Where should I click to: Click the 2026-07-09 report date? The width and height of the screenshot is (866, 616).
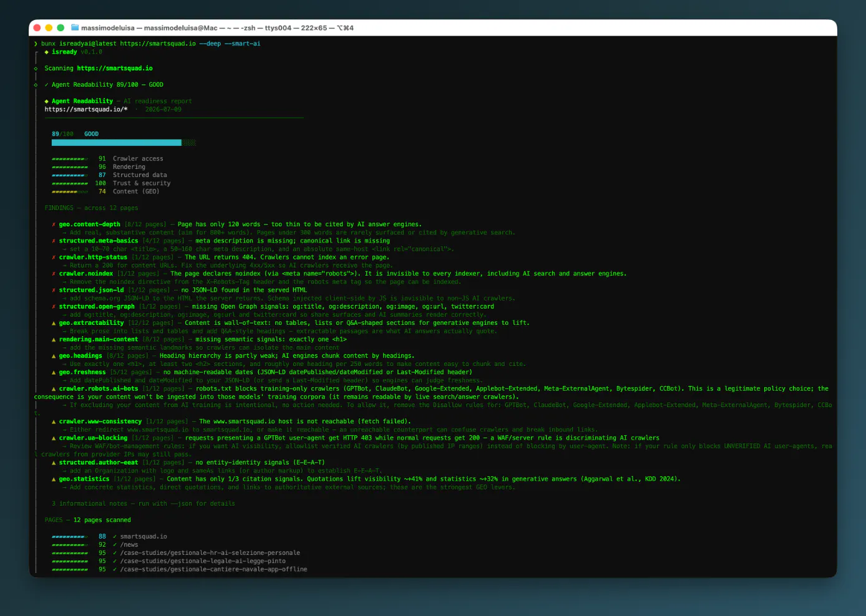pyautogui.click(x=163, y=110)
